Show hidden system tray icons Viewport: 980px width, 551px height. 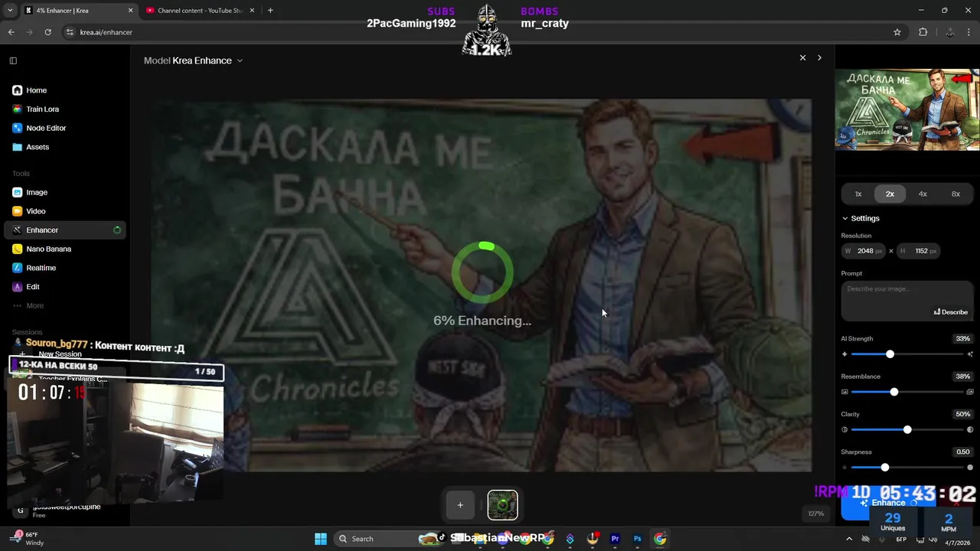click(848, 539)
